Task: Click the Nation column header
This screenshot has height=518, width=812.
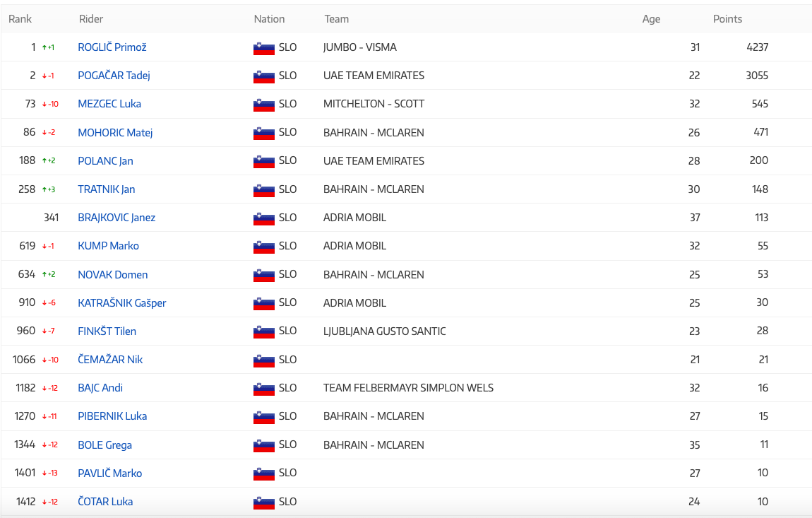Action: click(269, 19)
